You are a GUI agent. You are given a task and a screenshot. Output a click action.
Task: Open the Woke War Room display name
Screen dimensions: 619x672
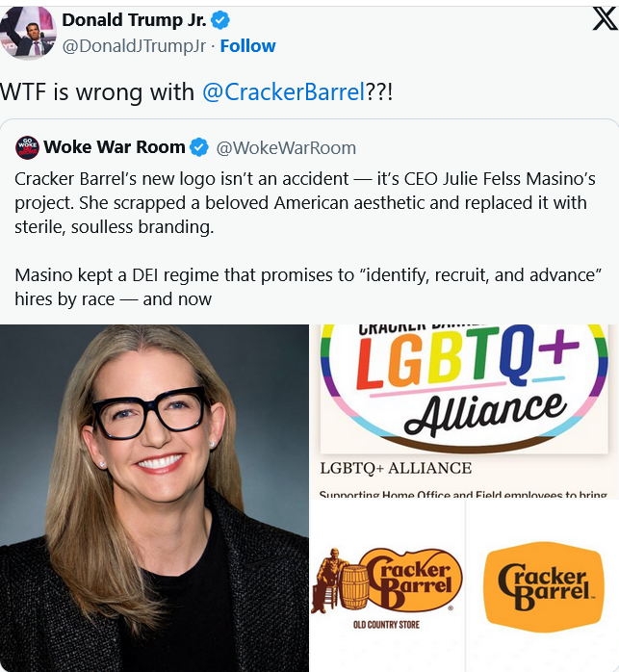click(115, 147)
